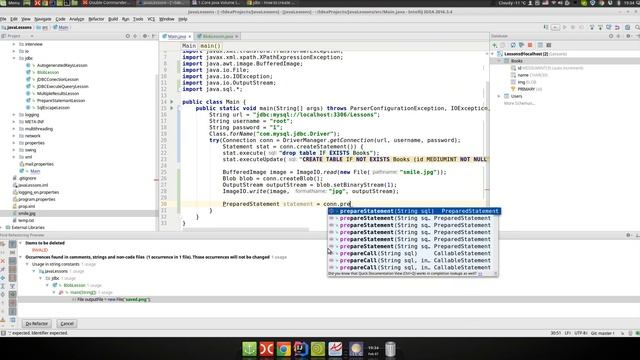
Task: Open the Refactor menu
Action: tap(96, 19)
